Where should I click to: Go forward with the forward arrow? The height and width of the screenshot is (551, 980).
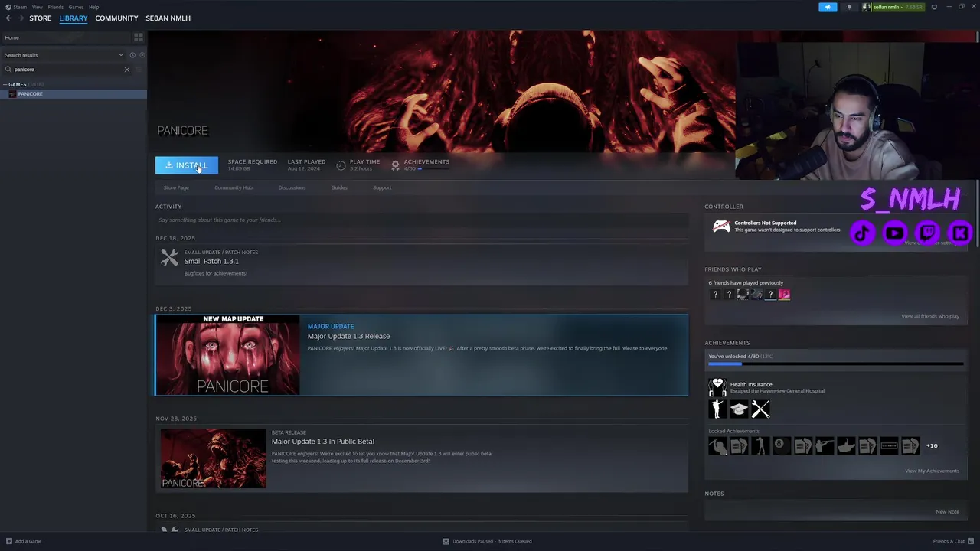[21, 18]
